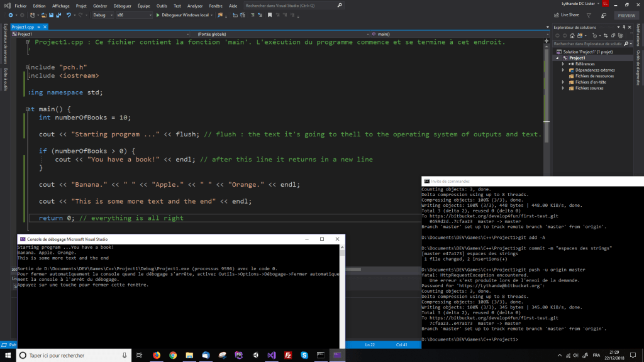
Task: Collapse the Project1 node in Solution Explorer
Action: point(557,58)
